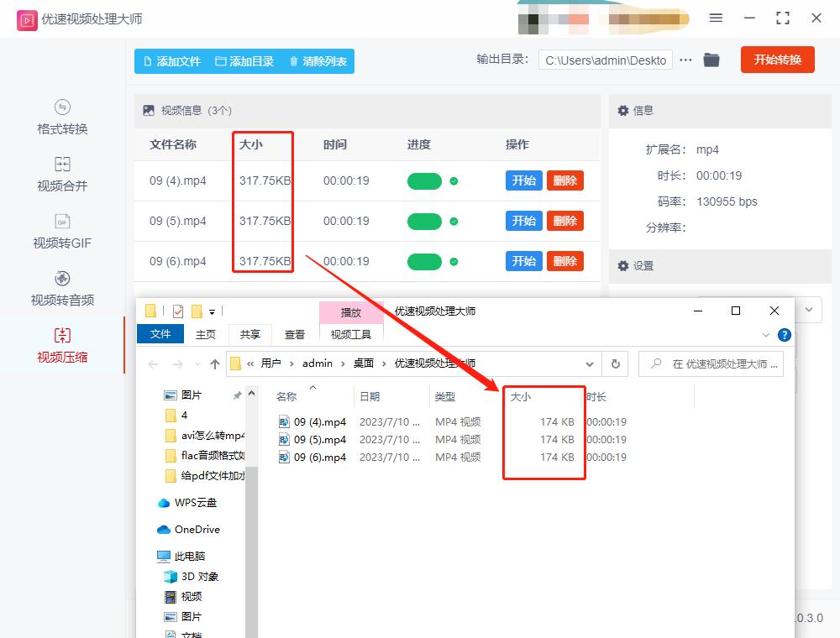Expand the Explorer address bar dropdown

coord(589,363)
